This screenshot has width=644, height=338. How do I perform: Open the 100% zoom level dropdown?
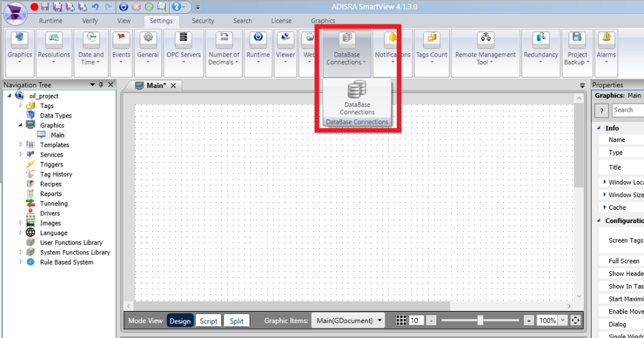coord(563,320)
